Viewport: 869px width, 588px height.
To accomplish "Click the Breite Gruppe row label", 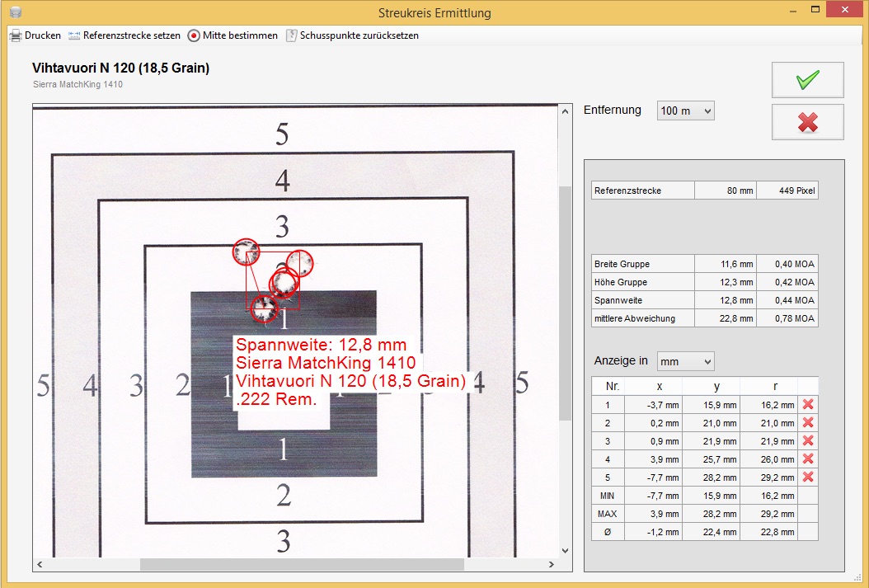I will [x=622, y=265].
